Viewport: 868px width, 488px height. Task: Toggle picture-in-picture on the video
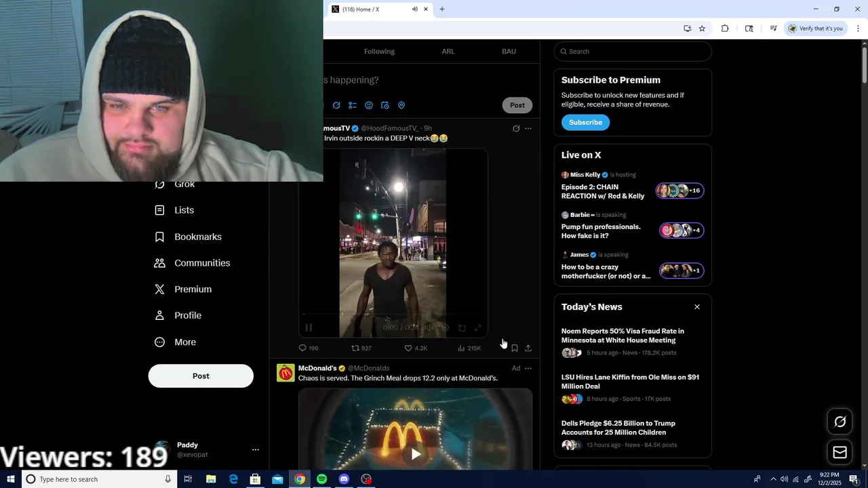pos(462,327)
